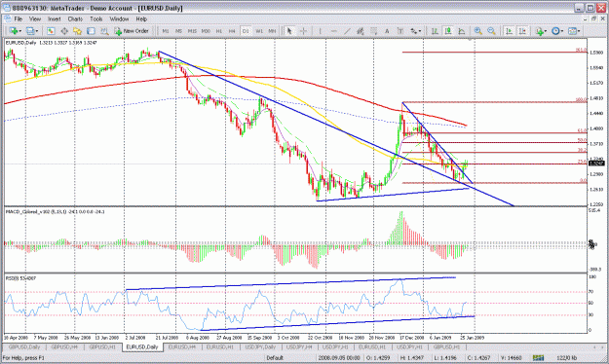The width and height of the screenshot is (609, 364).
Task: Switch chart to M1 timeframe
Action: [166, 31]
